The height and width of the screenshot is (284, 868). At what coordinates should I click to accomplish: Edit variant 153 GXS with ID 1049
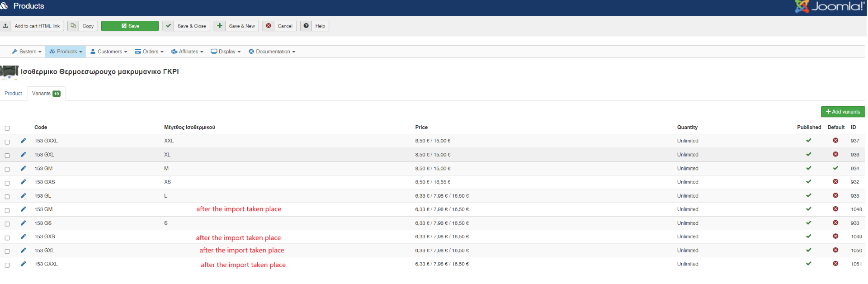point(24,237)
